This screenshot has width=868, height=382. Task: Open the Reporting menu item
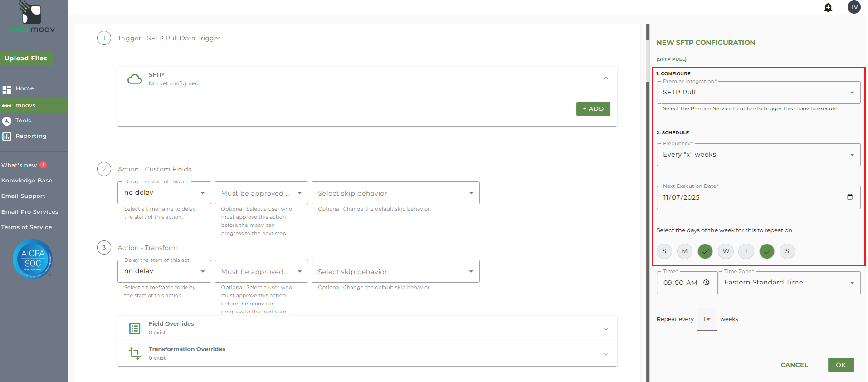(30, 136)
